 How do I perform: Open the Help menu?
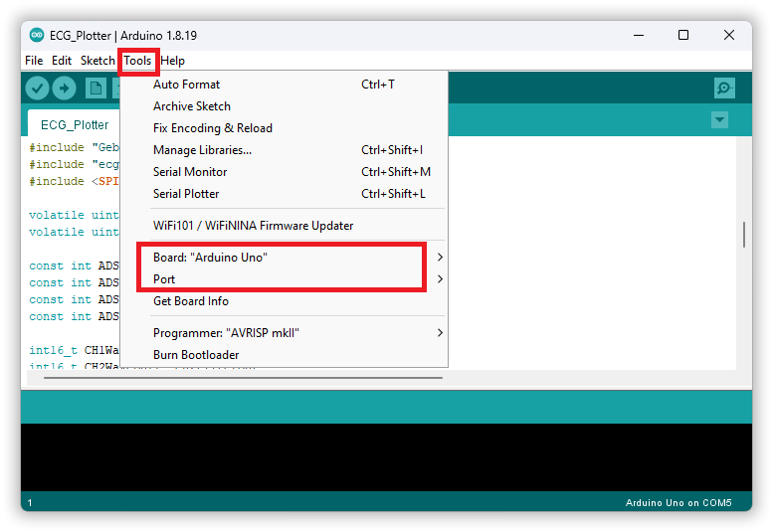pos(172,61)
